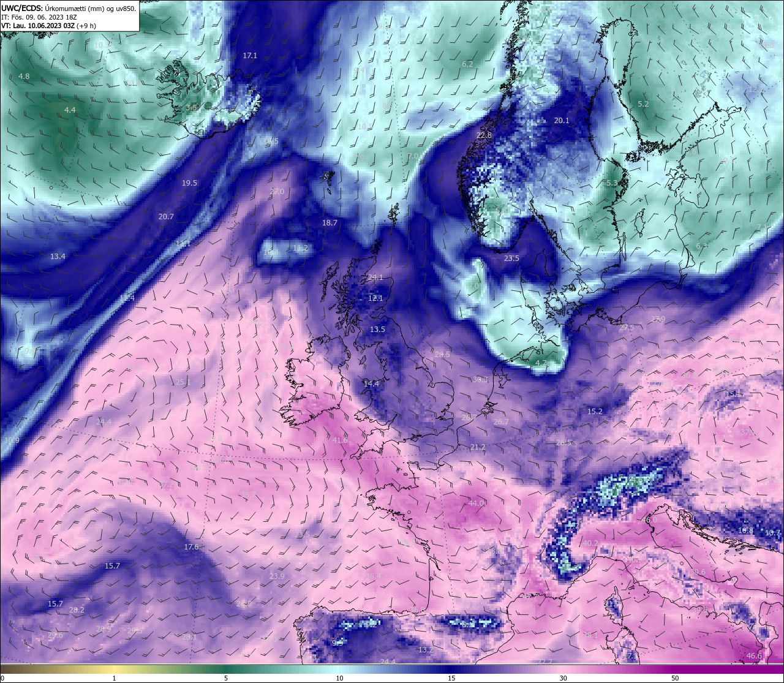Click the 22.8 value on Norway's coast

(x=484, y=135)
